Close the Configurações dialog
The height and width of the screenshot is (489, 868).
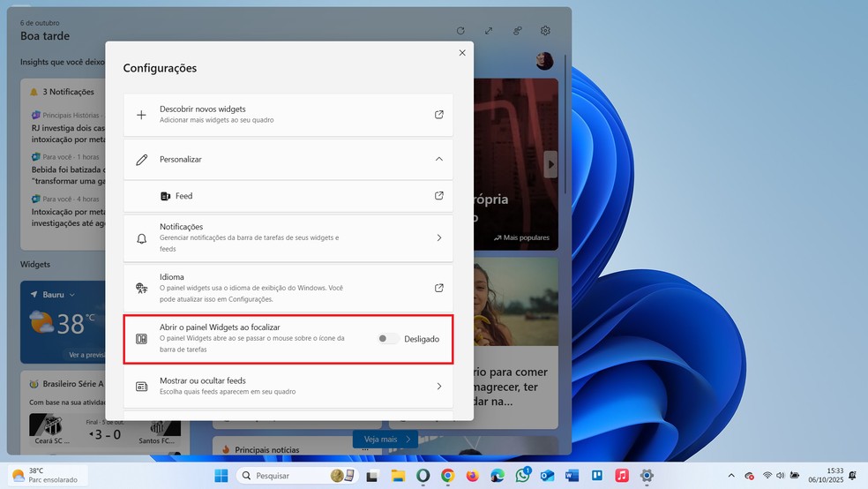tap(461, 53)
